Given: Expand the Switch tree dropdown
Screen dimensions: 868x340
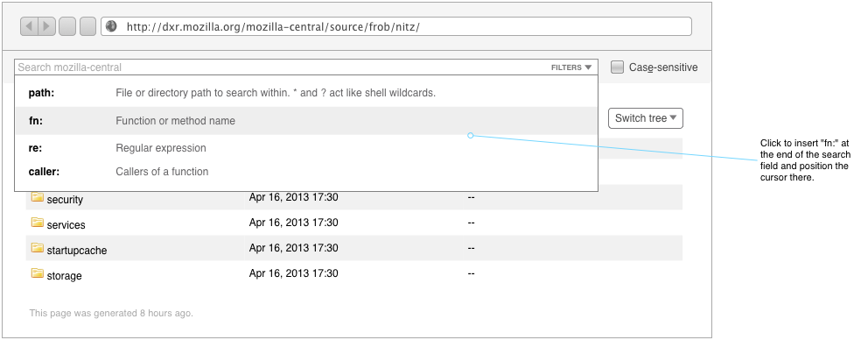Looking at the screenshot, I should 646,118.
